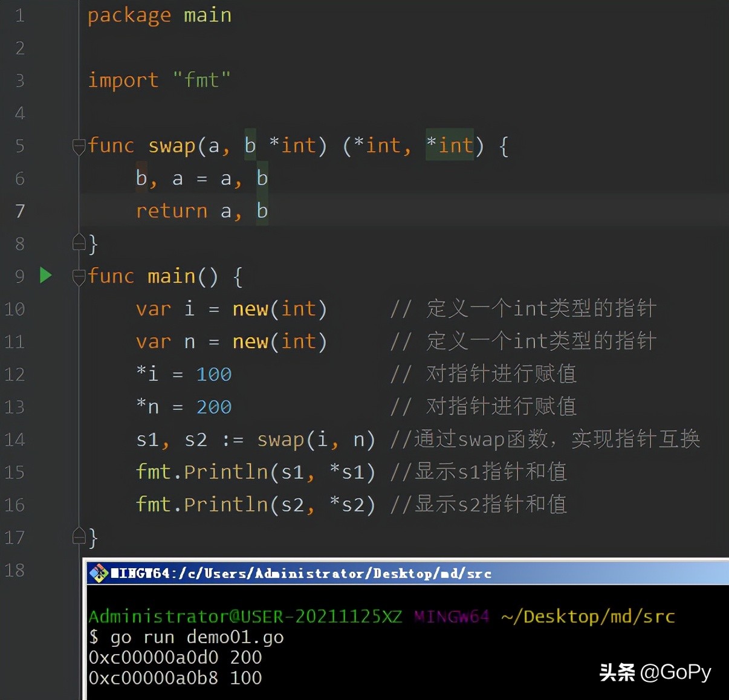Click the MINGW64 terminal window icon
The width and height of the screenshot is (729, 700).
point(98,572)
